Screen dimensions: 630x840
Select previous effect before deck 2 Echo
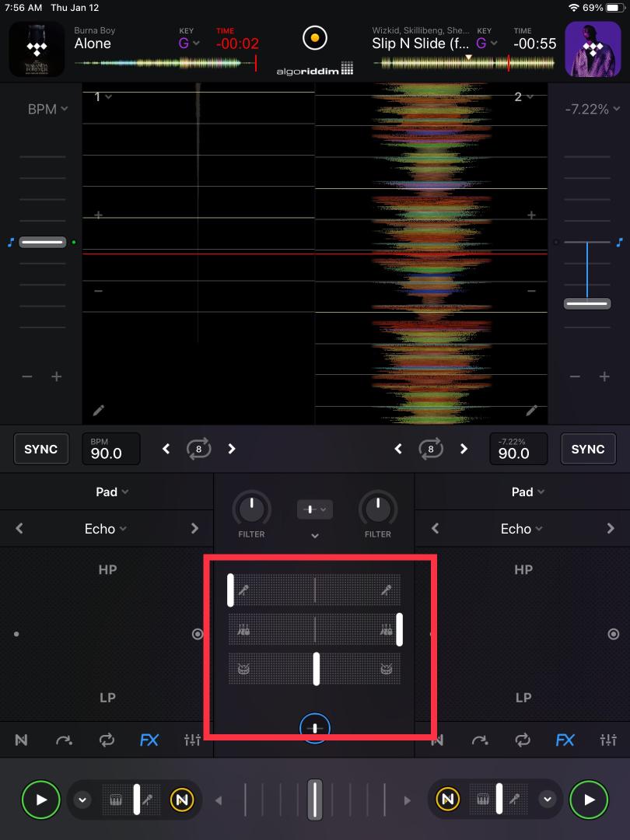pos(435,529)
